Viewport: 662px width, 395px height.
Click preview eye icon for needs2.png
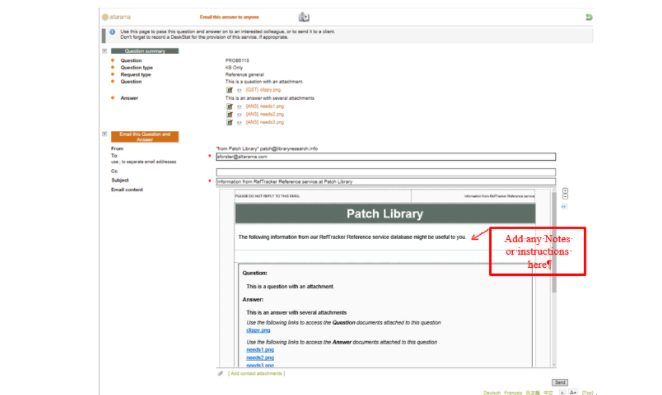(x=239, y=114)
